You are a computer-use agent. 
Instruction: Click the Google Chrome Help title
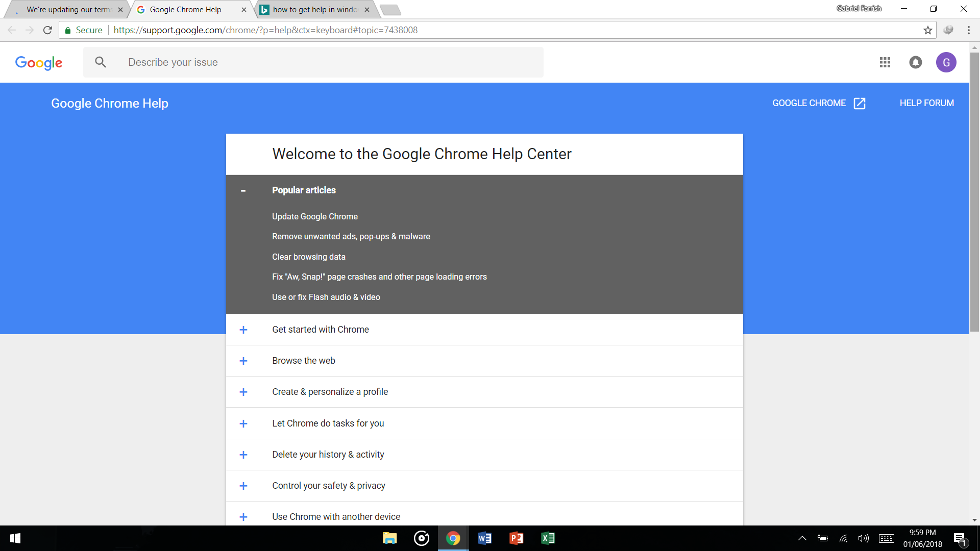point(110,104)
